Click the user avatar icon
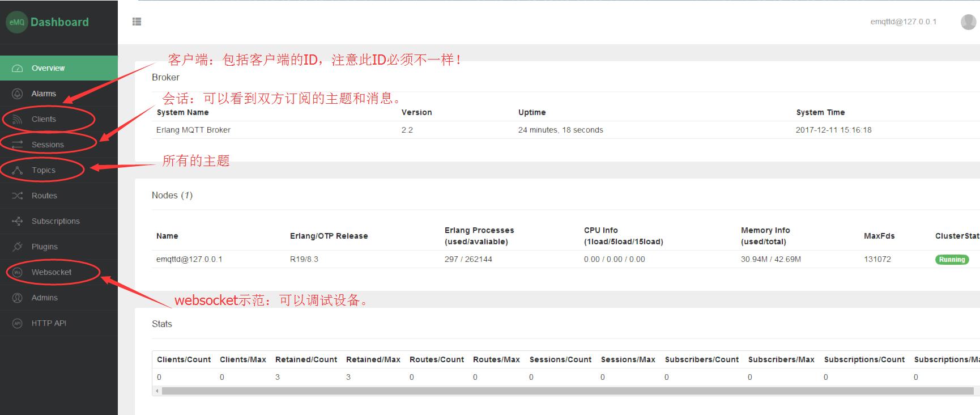 click(x=968, y=22)
